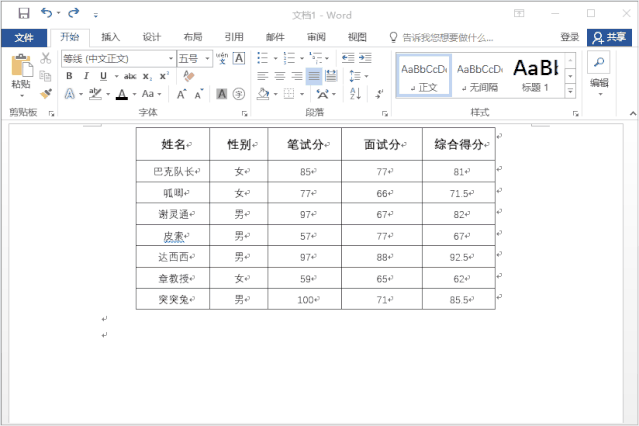This screenshot has width=639, height=426.
Task: Expand the styles gallery list
Action: tap(570, 92)
